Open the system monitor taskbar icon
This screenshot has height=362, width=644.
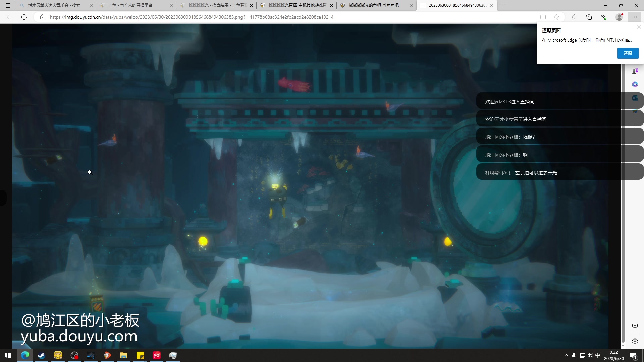tap(173, 355)
